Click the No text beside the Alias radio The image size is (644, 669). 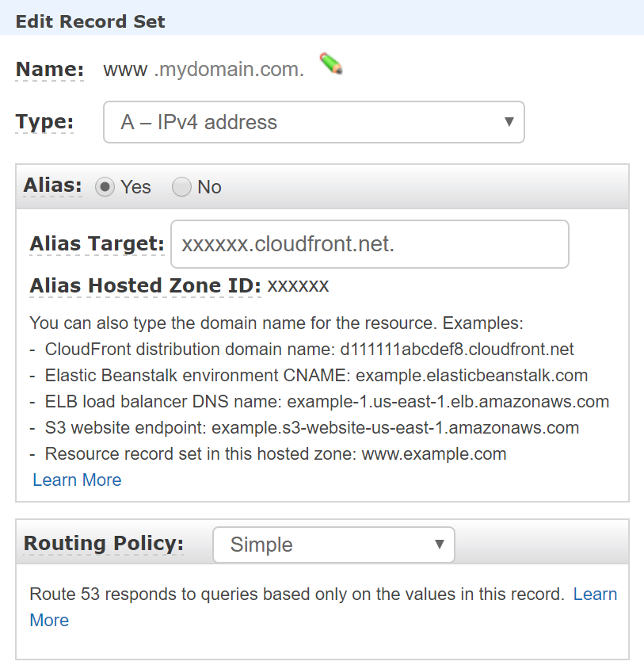tap(209, 187)
